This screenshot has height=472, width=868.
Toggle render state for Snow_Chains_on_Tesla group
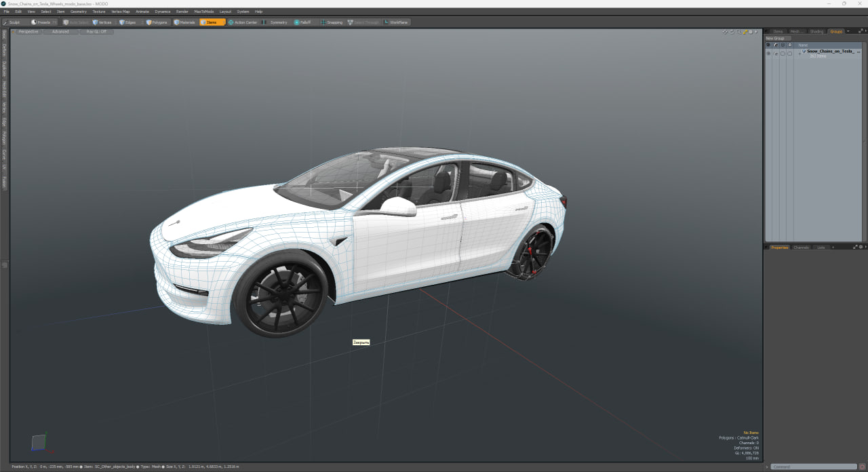click(x=776, y=53)
